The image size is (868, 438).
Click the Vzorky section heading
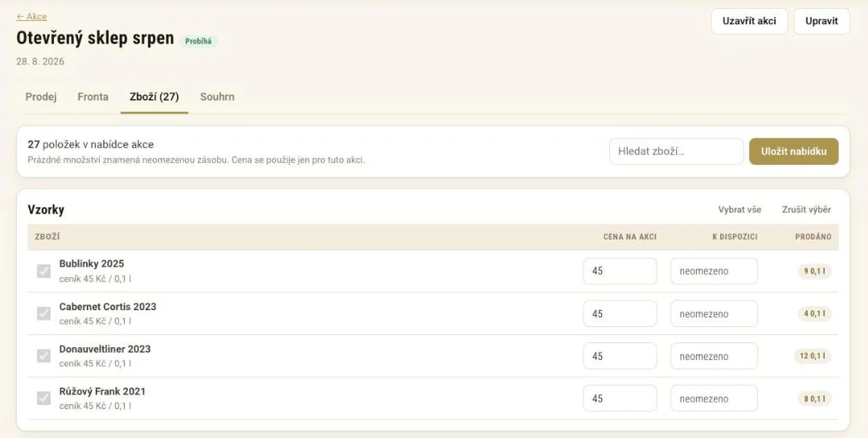coord(46,209)
